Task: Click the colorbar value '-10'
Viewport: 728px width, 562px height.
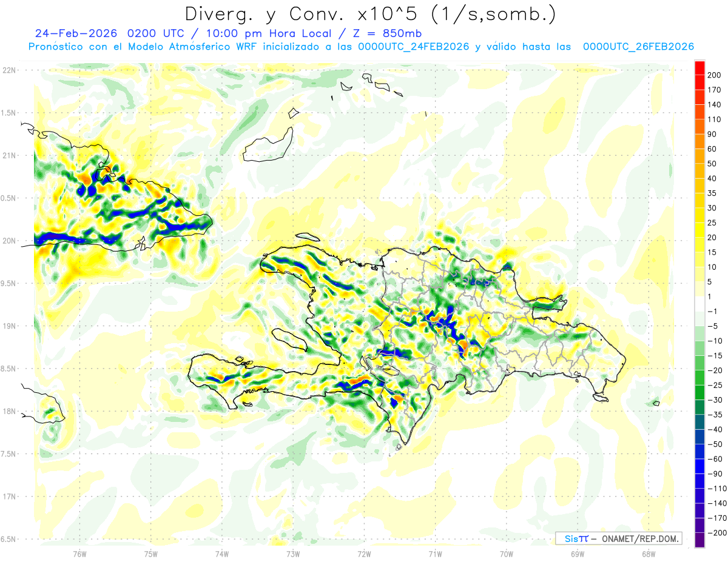Action: tap(715, 341)
